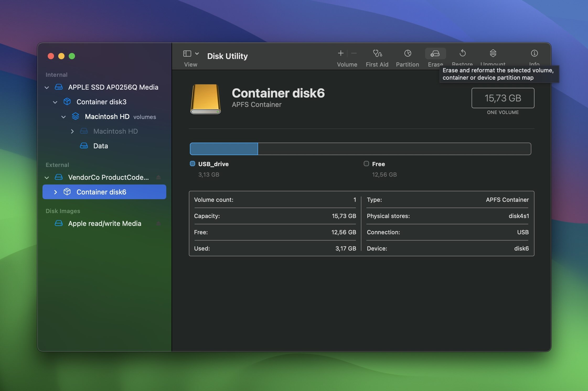Image resolution: width=588 pixels, height=391 pixels.
Task: Select VendorCo ProductCode external disk
Action: pyautogui.click(x=104, y=177)
